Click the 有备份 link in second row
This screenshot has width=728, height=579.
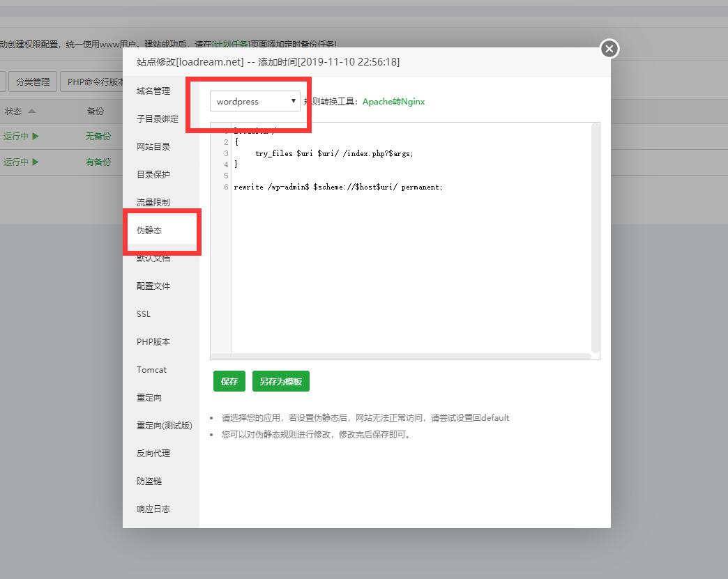point(98,162)
